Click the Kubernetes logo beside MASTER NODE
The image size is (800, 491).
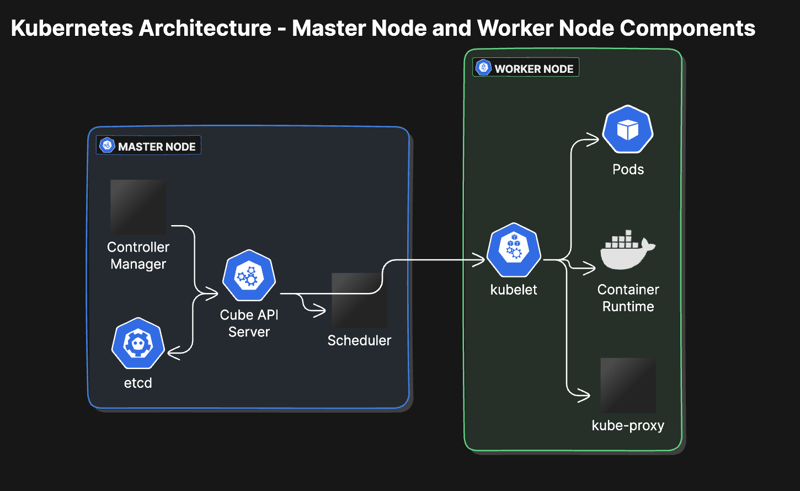pyautogui.click(x=107, y=145)
